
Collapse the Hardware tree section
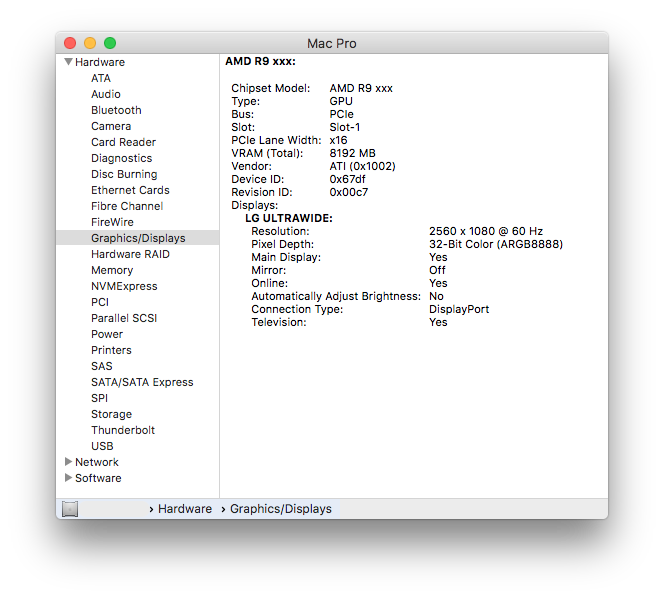pyautogui.click(x=68, y=62)
